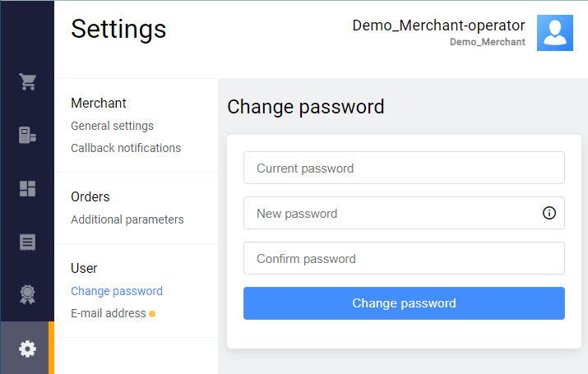This screenshot has height=374, width=588.
Task: Select the receipt sidebar icon
Action: (x=27, y=242)
